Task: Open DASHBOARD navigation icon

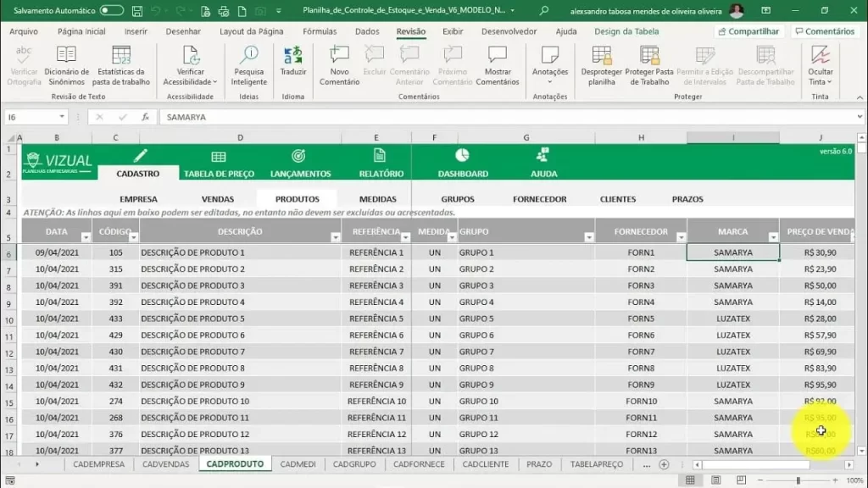Action: pyautogui.click(x=462, y=156)
